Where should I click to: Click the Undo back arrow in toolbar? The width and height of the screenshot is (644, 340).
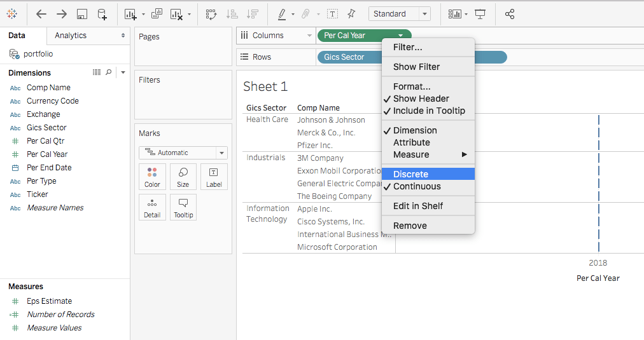pos(41,14)
